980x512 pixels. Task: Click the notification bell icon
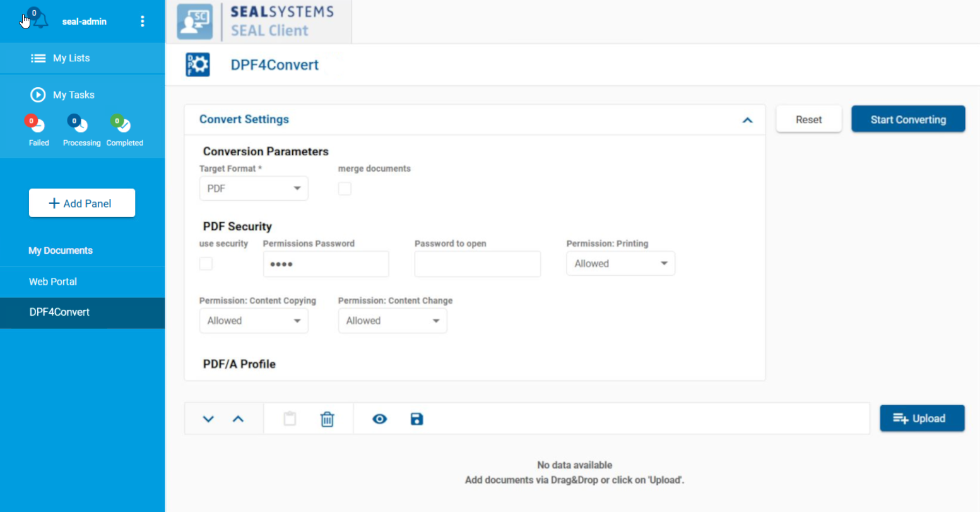coord(40,21)
